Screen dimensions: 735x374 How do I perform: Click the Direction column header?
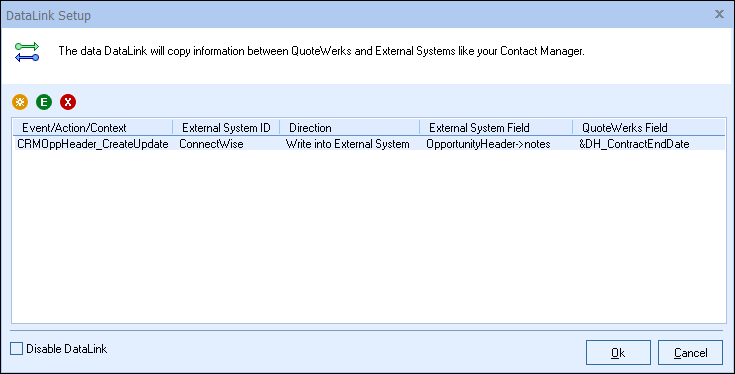pyautogui.click(x=350, y=127)
